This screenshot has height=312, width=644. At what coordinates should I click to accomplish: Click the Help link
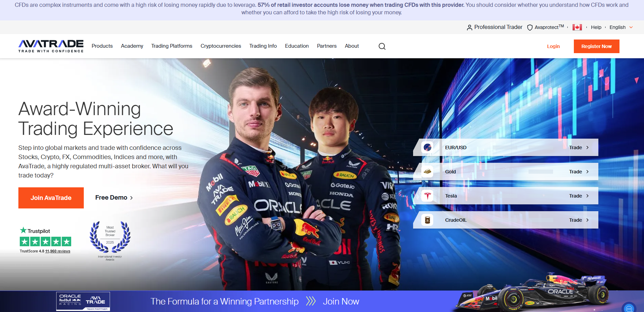coord(596,27)
